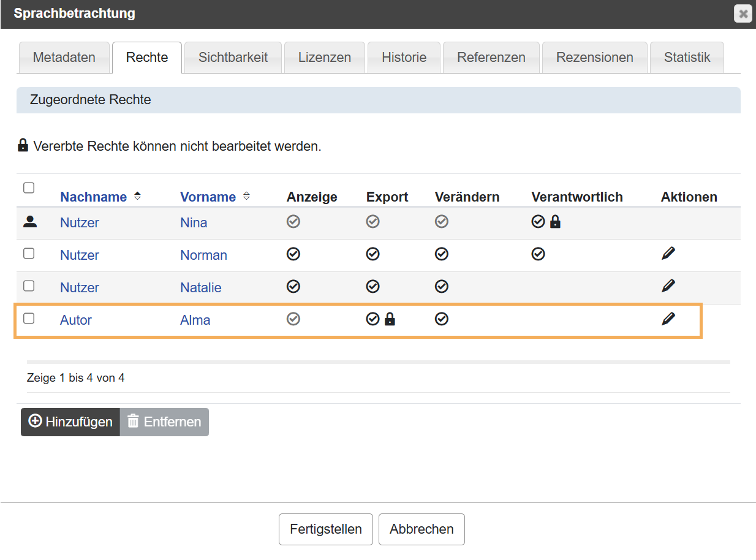Open the Lizenzen tab

(324, 58)
